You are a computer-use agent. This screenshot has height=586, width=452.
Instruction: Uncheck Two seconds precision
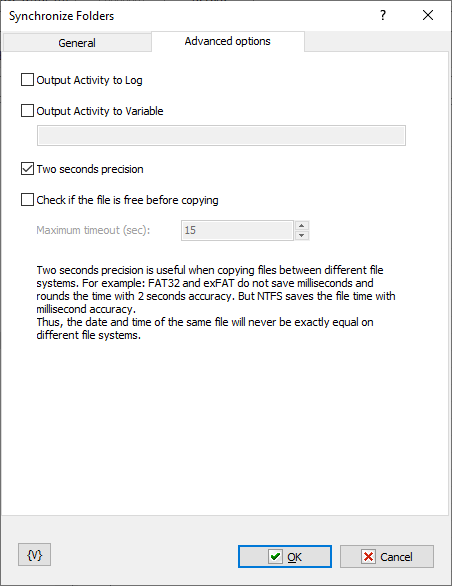pos(27,169)
